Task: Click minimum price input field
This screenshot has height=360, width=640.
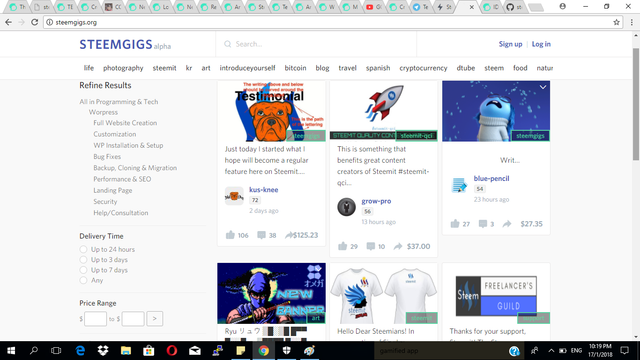Action: pyautogui.click(x=95, y=319)
